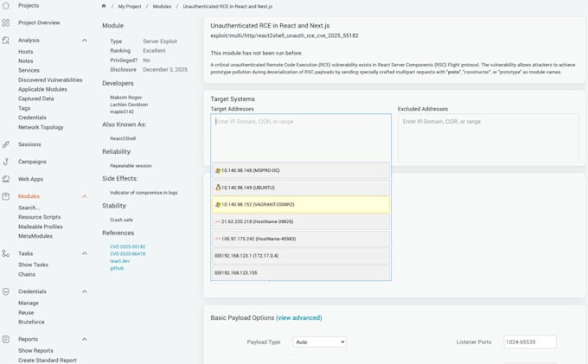
Task: Open CVE-2025-55182 reference link
Action: 127,246
